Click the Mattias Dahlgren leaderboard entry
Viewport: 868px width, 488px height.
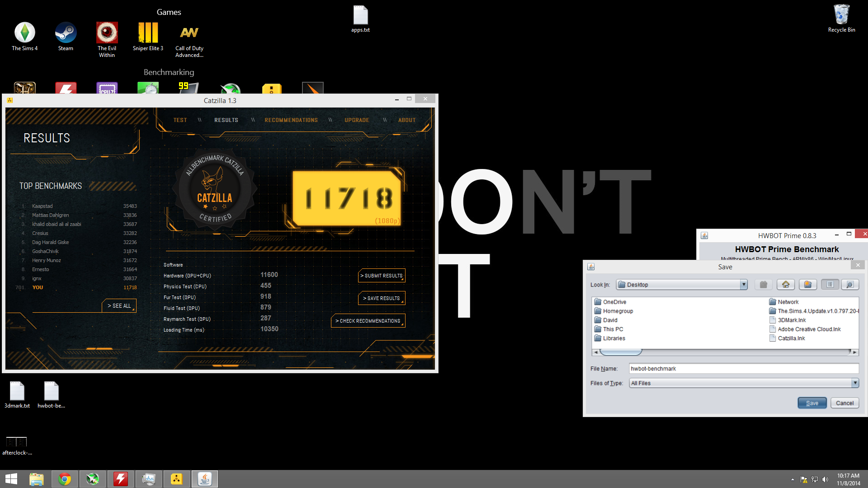tap(79, 215)
